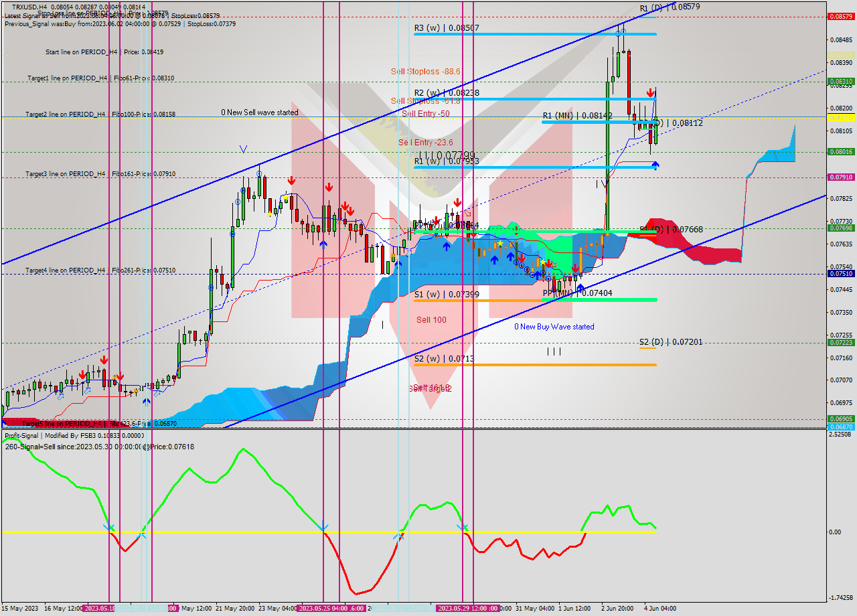Select the R2 (w) | 0.08238 pivot label
857x616 pixels.
pyautogui.click(x=447, y=93)
